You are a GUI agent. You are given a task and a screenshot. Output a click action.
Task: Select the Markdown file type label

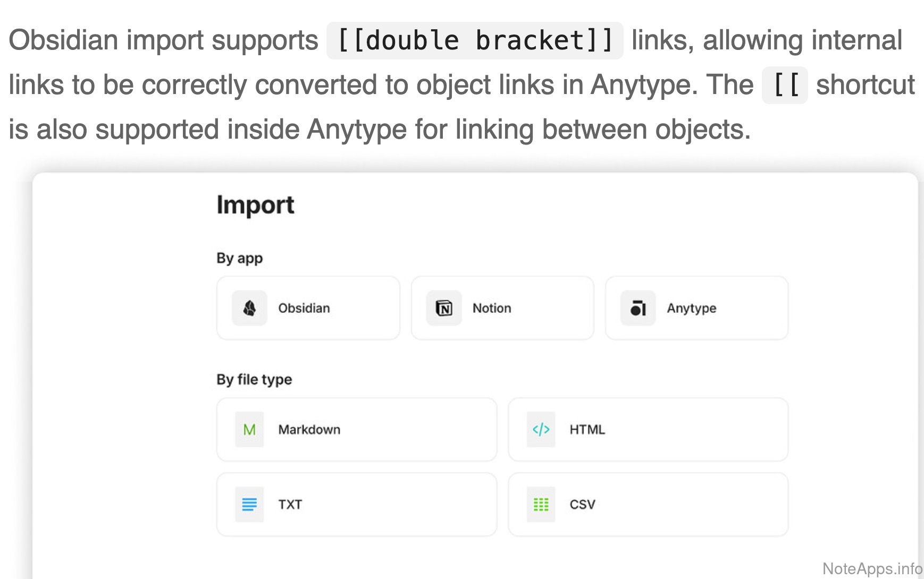[309, 430]
